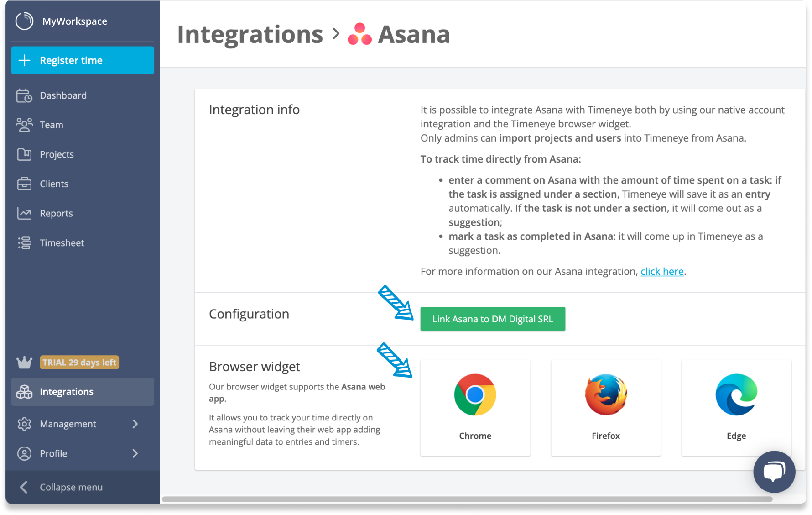The height and width of the screenshot is (515, 812).
Task: Click the Reports chart icon
Action: pyautogui.click(x=24, y=213)
